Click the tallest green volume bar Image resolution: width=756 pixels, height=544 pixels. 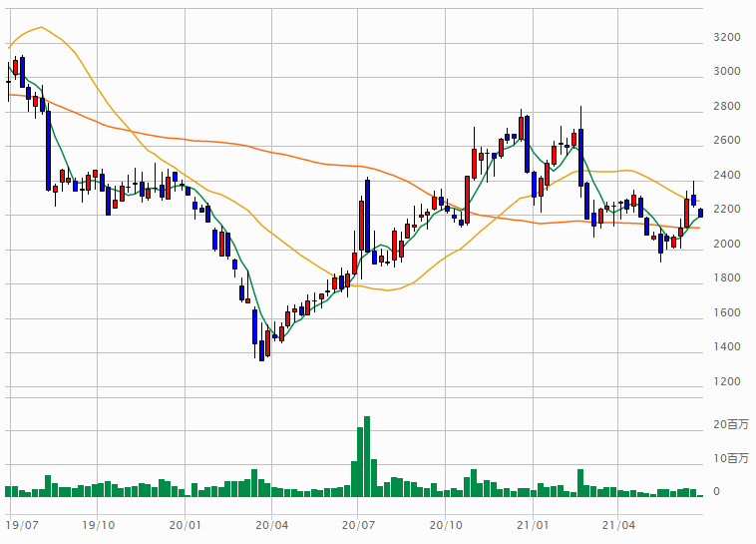click(x=367, y=456)
